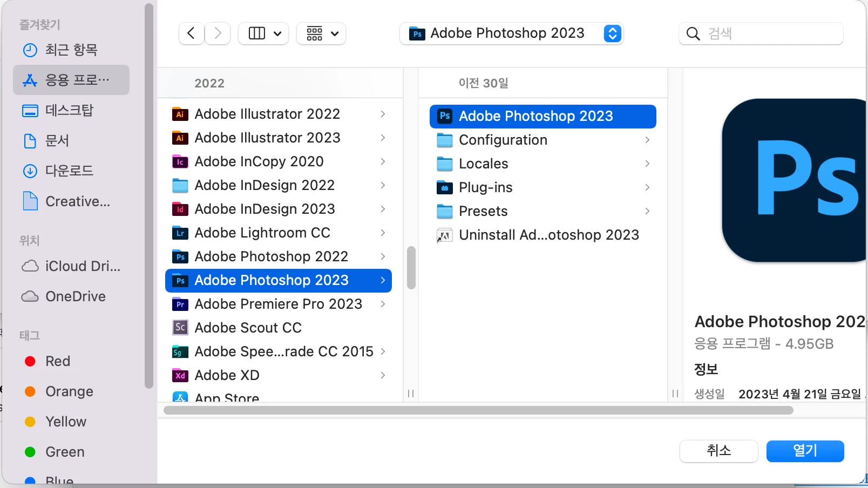Click the large Photoshop preview icon
Screen dimensions: 868x488
pyautogui.click(x=795, y=180)
